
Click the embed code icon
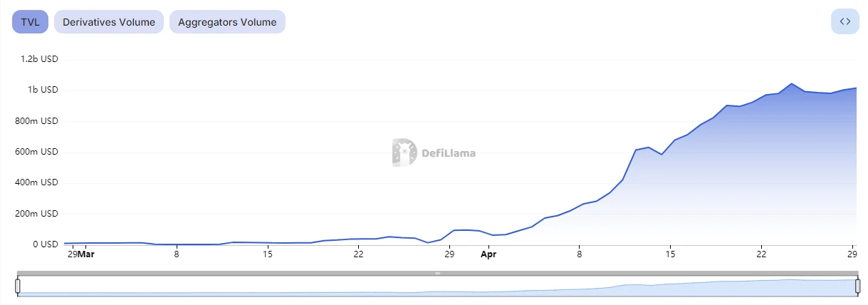coord(845,21)
